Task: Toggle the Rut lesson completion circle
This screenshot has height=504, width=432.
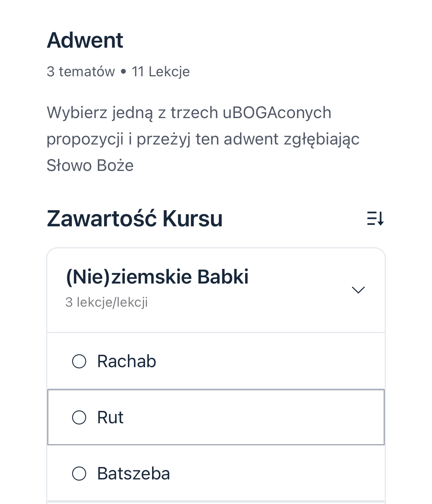Action: (79, 417)
